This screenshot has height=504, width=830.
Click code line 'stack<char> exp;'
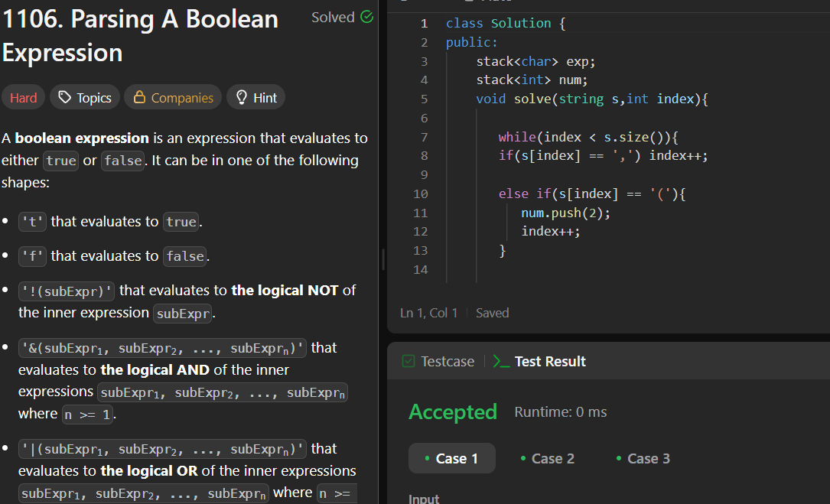(x=535, y=61)
